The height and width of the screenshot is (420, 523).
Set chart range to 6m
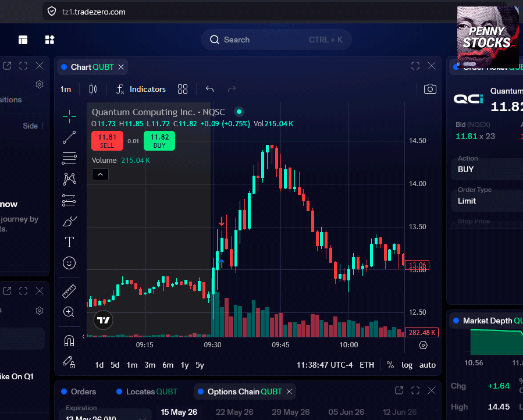pyautogui.click(x=168, y=365)
